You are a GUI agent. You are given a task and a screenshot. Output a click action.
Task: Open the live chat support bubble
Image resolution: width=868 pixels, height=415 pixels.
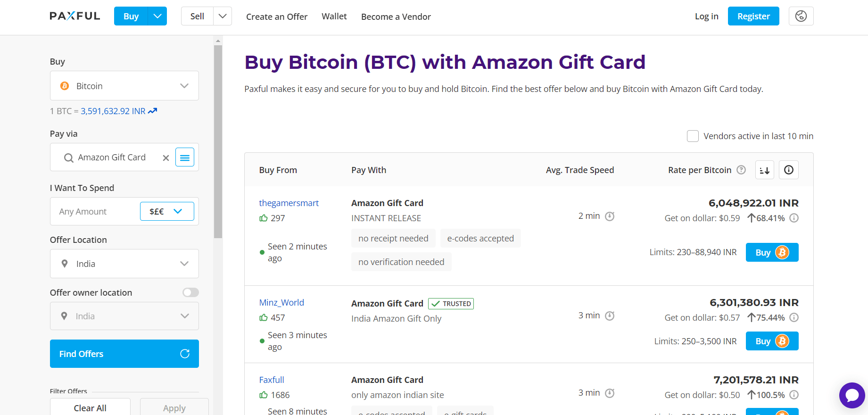(852, 396)
